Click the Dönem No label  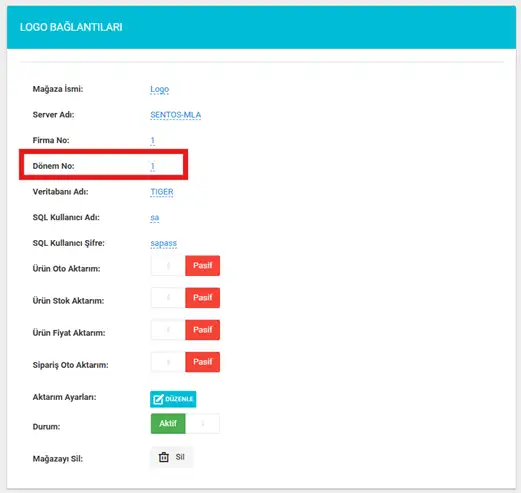coord(53,166)
